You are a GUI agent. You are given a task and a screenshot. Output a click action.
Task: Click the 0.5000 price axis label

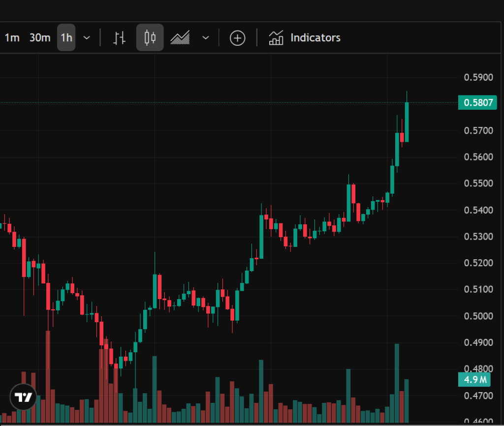click(478, 316)
